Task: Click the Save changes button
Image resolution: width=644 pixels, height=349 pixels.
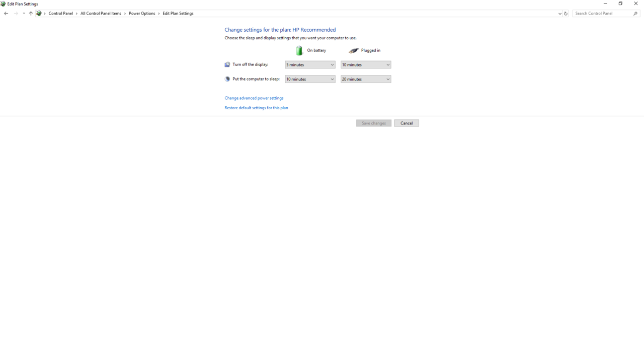Action: pyautogui.click(x=374, y=123)
